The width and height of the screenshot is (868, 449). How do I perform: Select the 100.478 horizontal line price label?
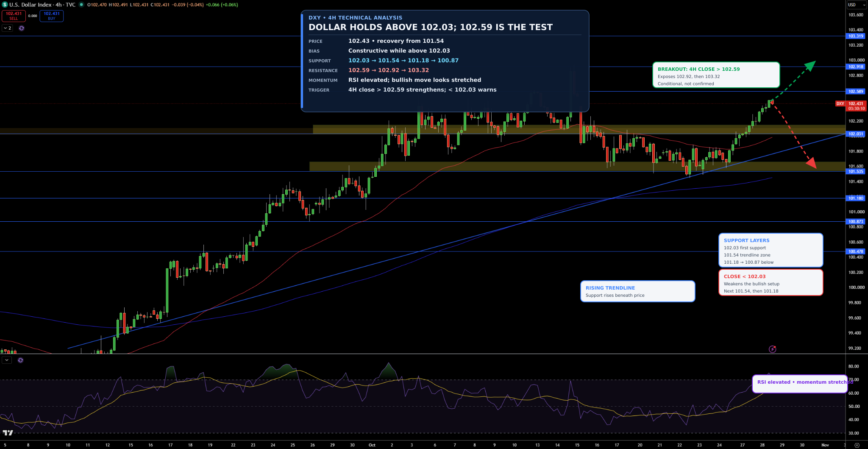click(856, 251)
